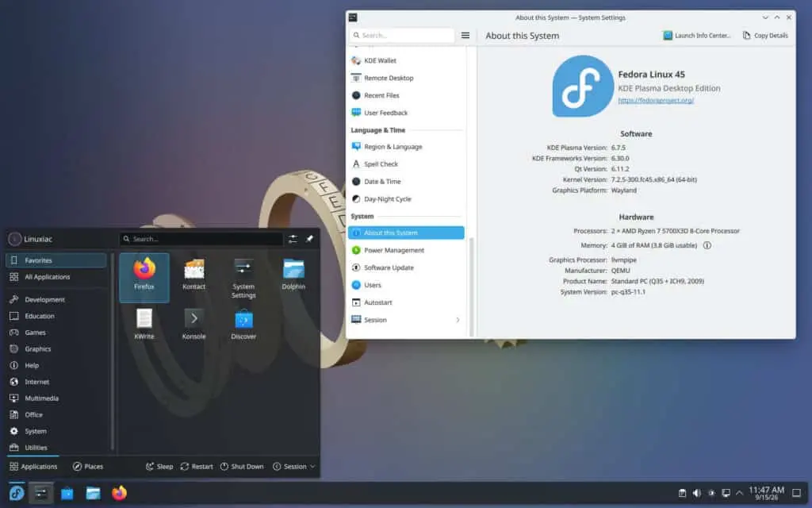This screenshot has height=508, width=812.
Task: Click the show desktop button in the panel
Action: click(x=797, y=493)
